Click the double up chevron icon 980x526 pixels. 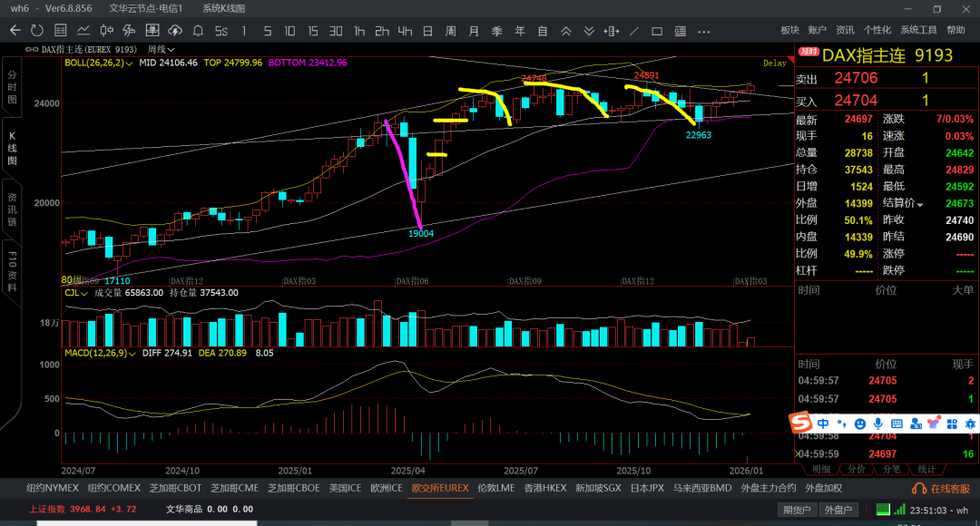point(565,31)
